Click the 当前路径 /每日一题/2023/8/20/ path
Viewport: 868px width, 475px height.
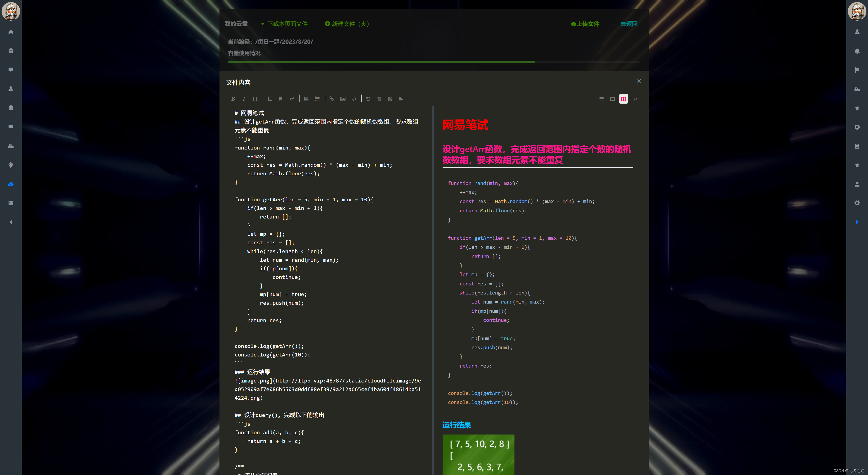pos(270,42)
